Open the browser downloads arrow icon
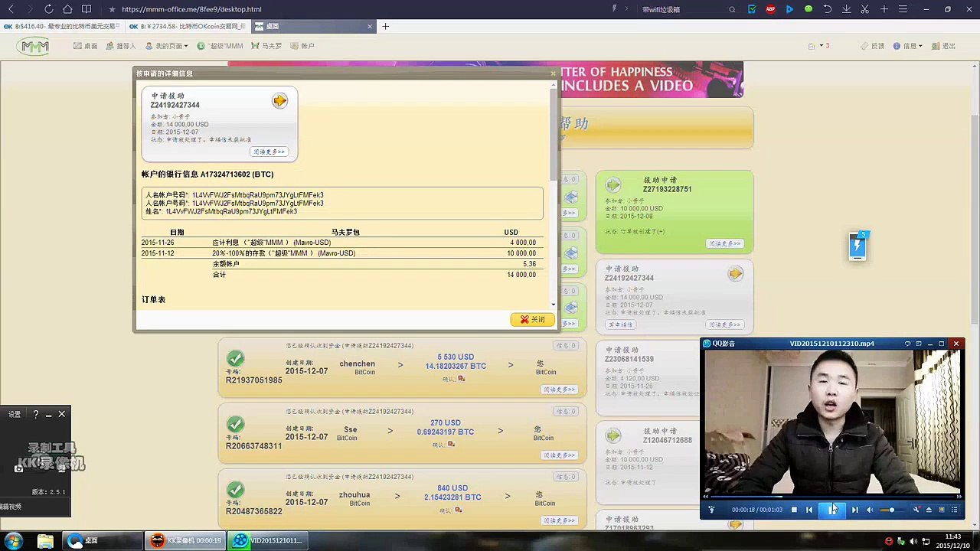The width and height of the screenshot is (980, 551). point(846,9)
